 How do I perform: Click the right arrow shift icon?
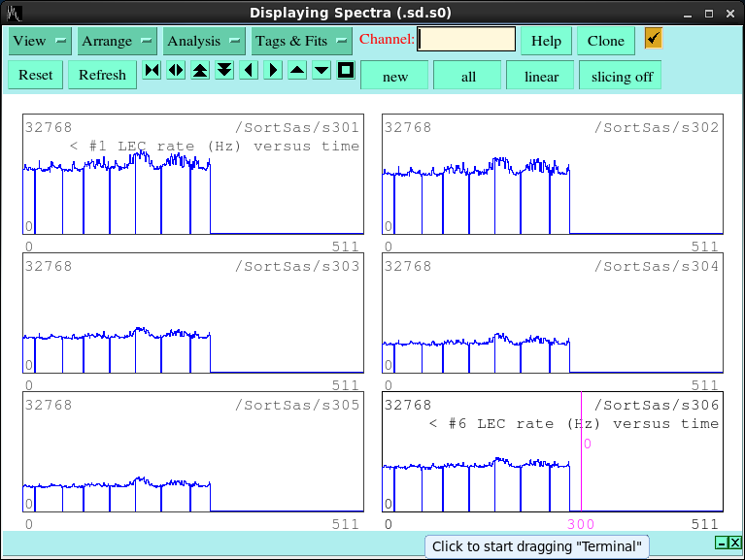tap(273, 71)
